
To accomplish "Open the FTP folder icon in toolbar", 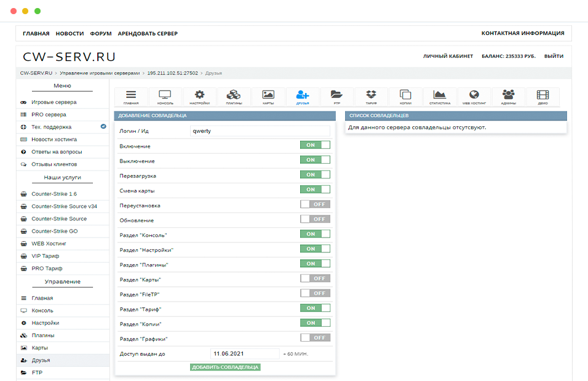I will [x=336, y=97].
